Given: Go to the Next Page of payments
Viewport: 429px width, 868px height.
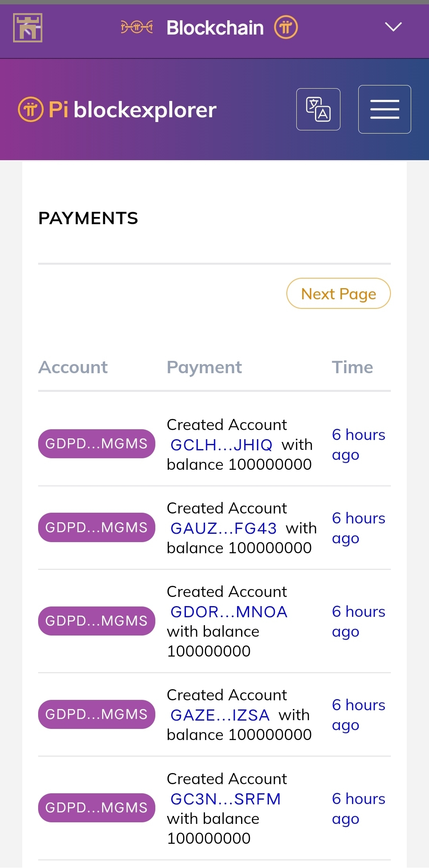Looking at the screenshot, I should pos(338,294).
